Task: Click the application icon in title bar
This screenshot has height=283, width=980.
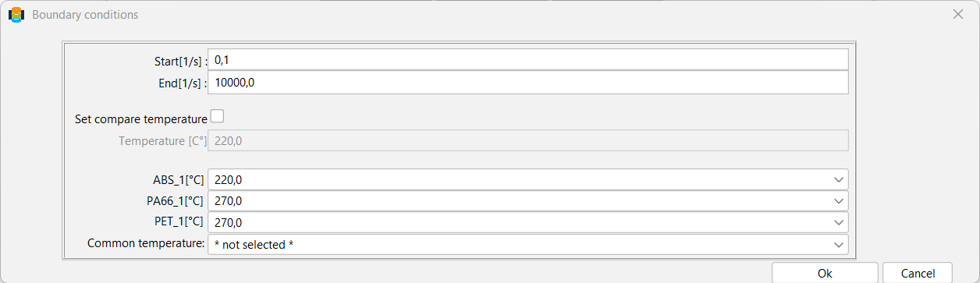Action: [16, 15]
